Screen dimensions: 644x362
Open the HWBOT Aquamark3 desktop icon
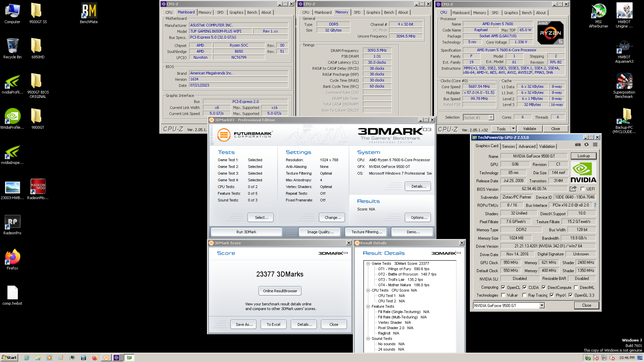624,51
